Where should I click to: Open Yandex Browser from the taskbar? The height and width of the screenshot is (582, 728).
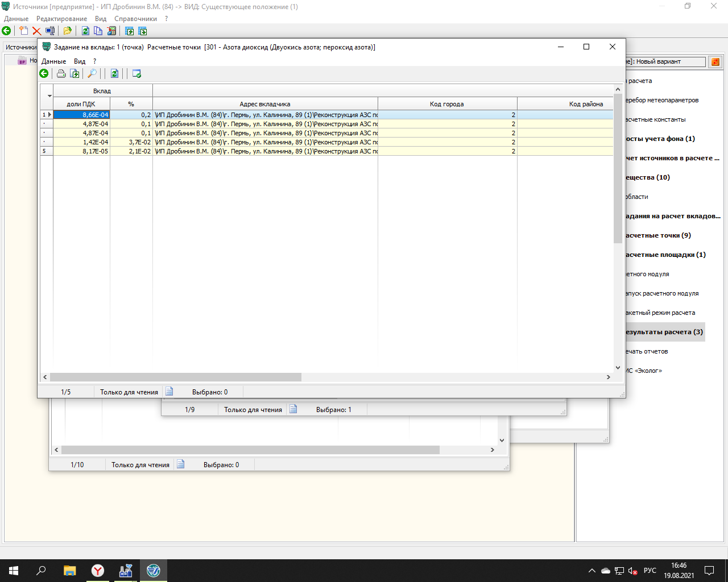(98, 570)
